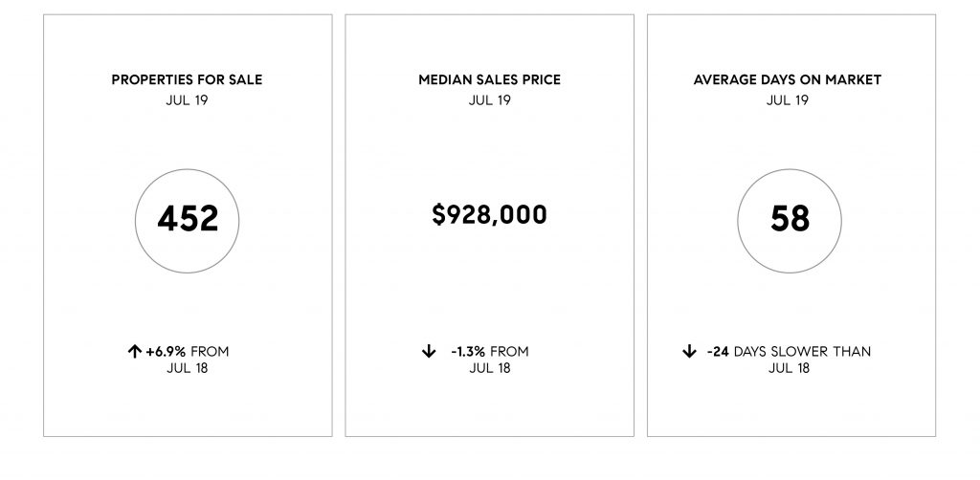Click JUL 18 in the Median Price card
980x480 pixels.
click(490, 368)
